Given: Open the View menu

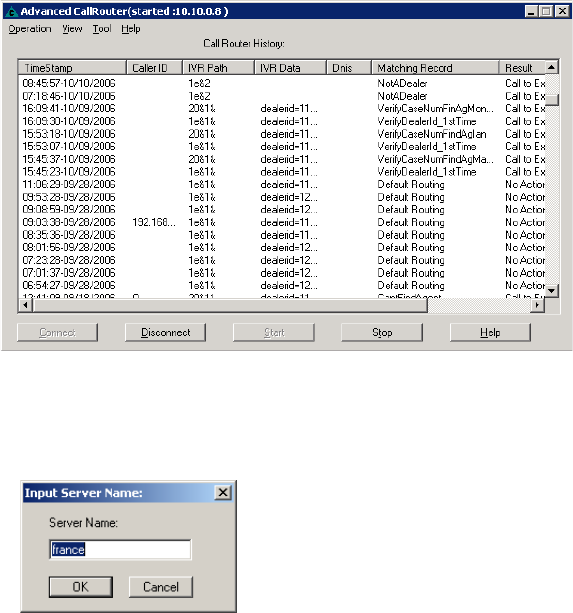Looking at the screenshot, I should (x=72, y=29).
